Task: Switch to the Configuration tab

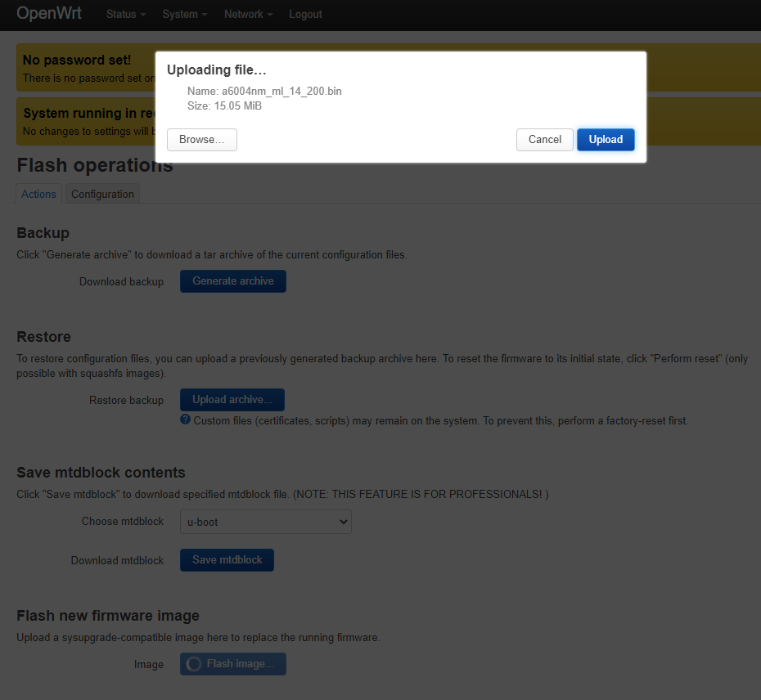Action: click(x=102, y=194)
